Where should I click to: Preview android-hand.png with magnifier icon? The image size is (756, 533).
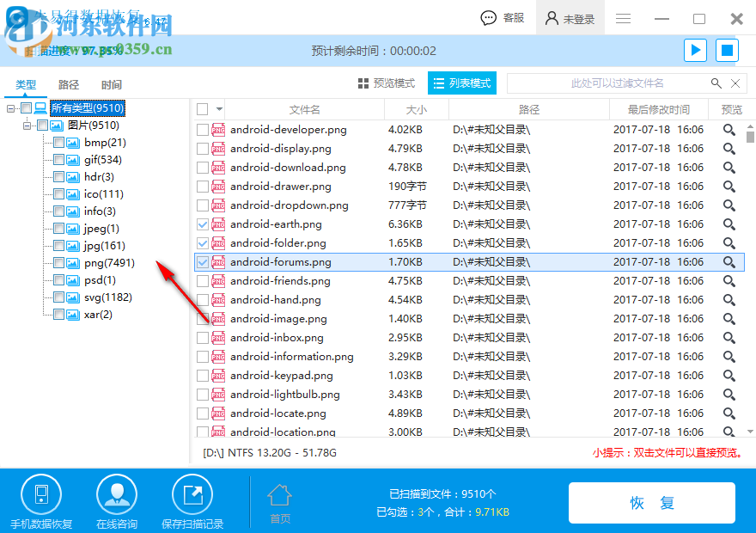(x=729, y=300)
